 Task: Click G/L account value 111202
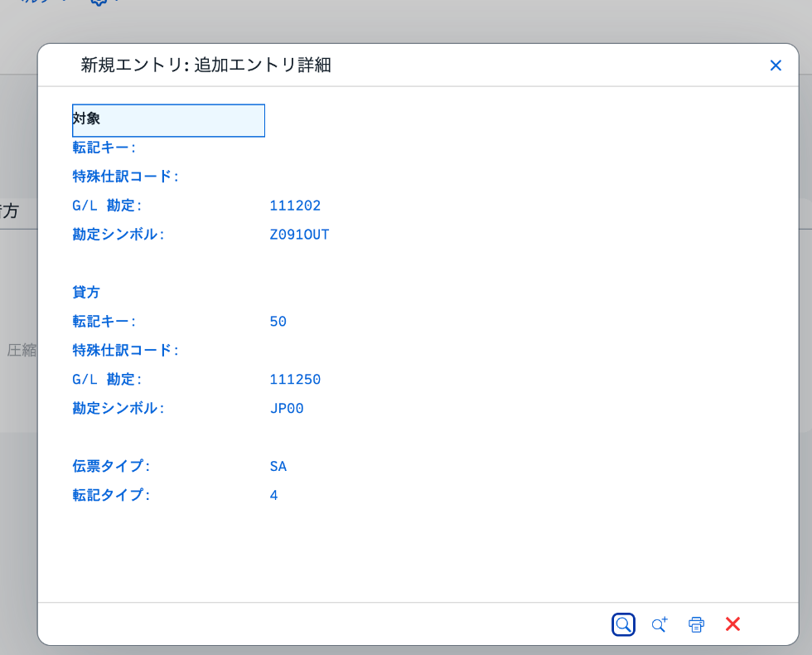coord(295,206)
